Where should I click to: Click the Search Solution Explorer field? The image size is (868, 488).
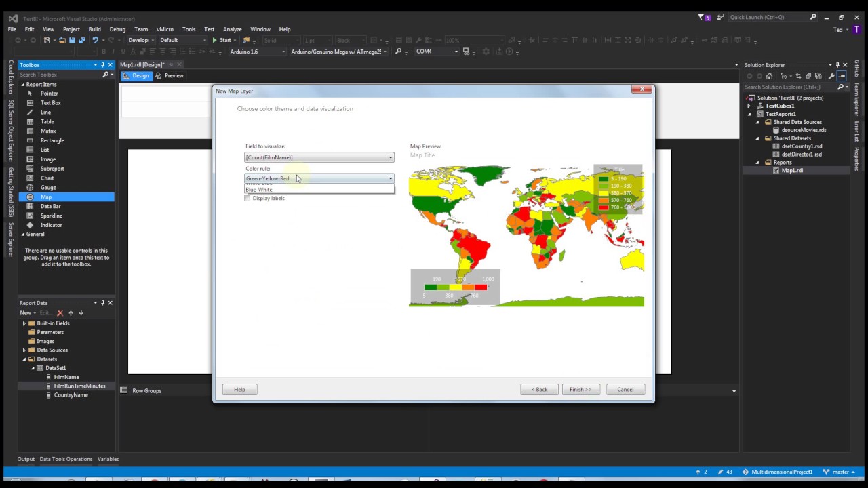(796, 87)
